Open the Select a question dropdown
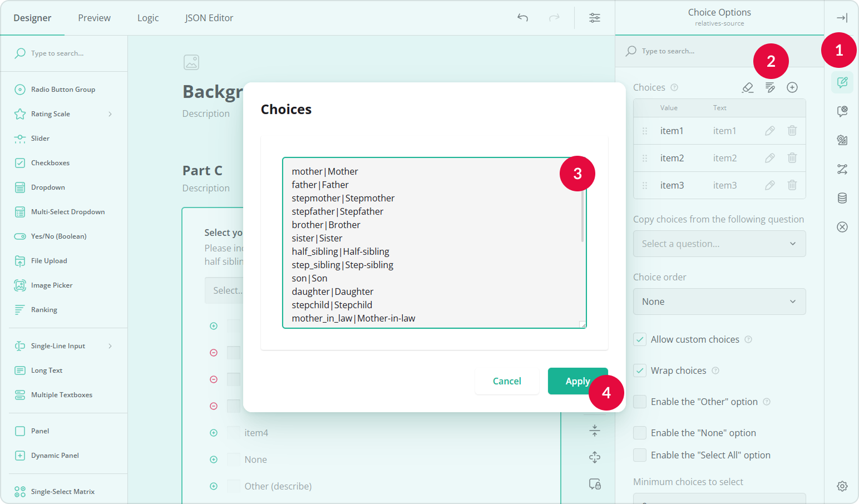This screenshot has width=859, height=504. [x=719, y=244]
